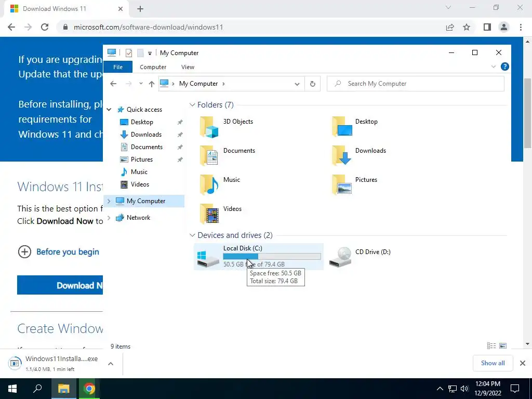Collapse the Quick access tree node
The height and width of the screenshot is (399, 532).
pyautogui.click(x=109, y=110)
